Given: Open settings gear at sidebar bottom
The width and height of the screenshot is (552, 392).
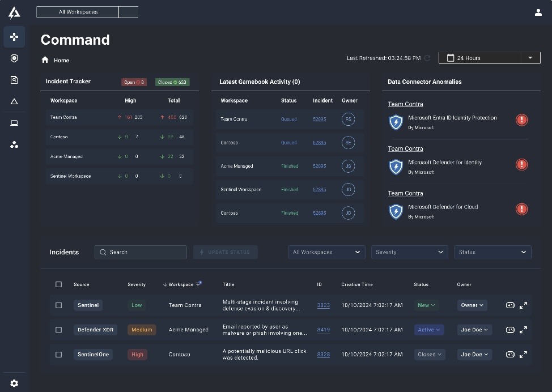Looking at the screenshot, I should click(14, 384).
